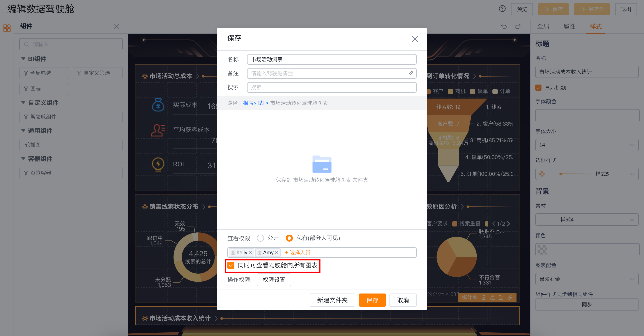Viewport: 644px width, 336px height.
Task: Click arrow next to 市场活动成本收入统计 title
Action: (x=216, y=318)
